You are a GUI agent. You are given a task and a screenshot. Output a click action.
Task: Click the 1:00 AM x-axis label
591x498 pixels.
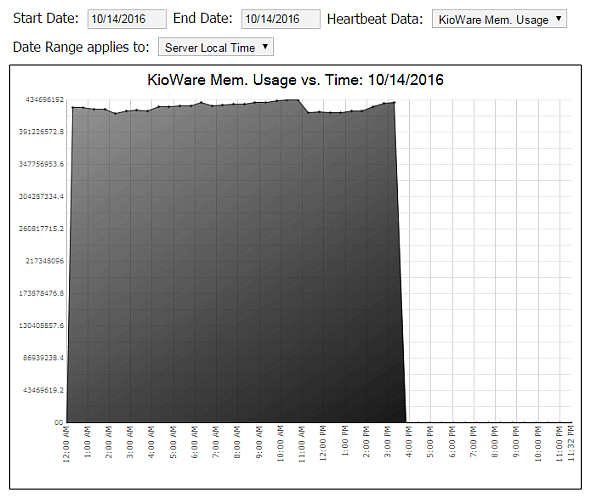pos(88,442)
